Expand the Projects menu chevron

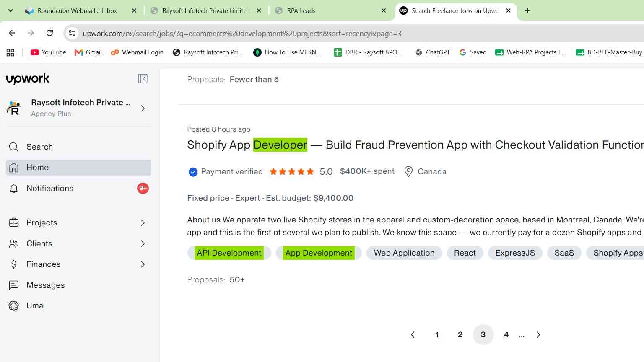[x=143, y=223]
